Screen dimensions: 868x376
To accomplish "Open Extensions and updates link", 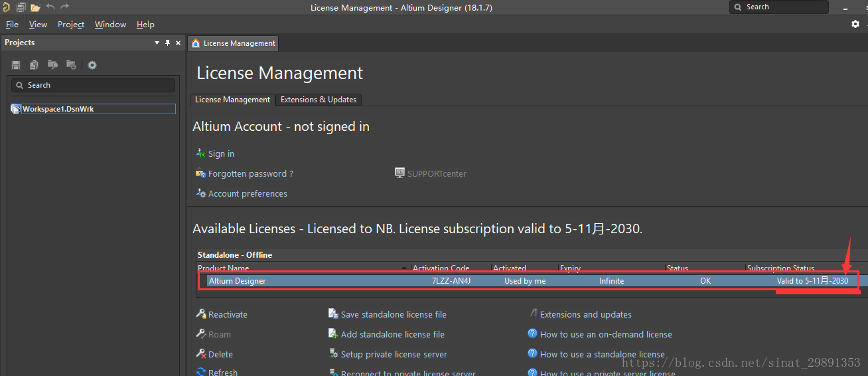I will tap(586, 315).
